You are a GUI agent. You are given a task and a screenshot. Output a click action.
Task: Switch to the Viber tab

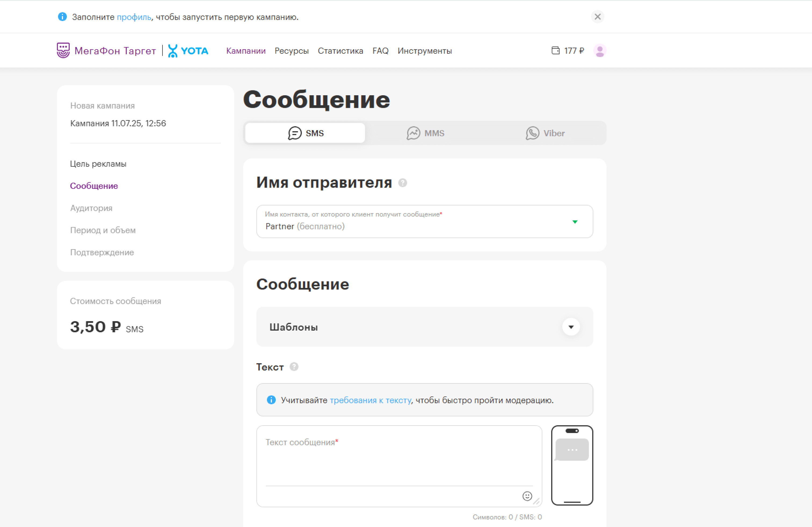pos(545,133)
